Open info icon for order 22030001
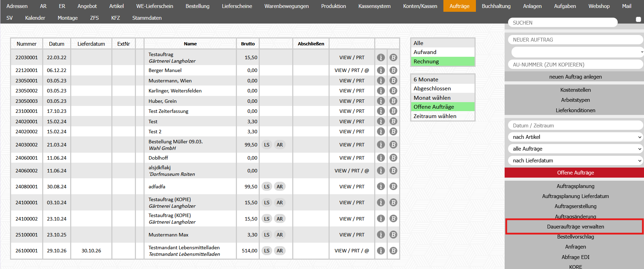 [x=381, y=57]
